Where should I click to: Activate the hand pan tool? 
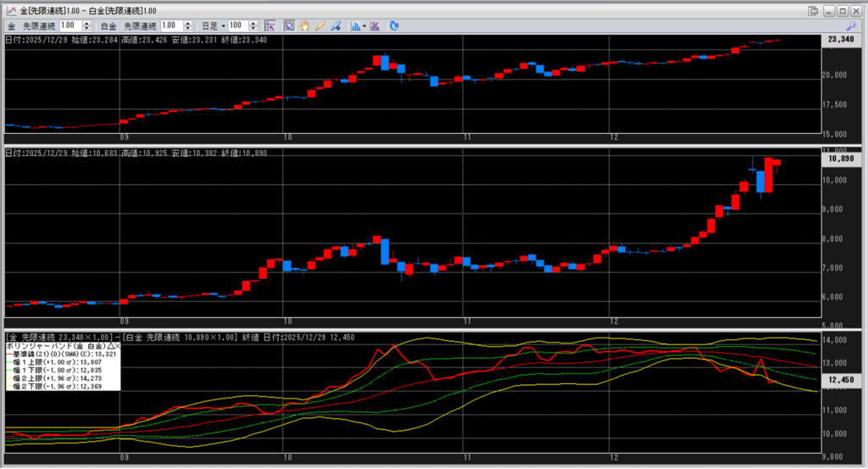tap(304, 26)
